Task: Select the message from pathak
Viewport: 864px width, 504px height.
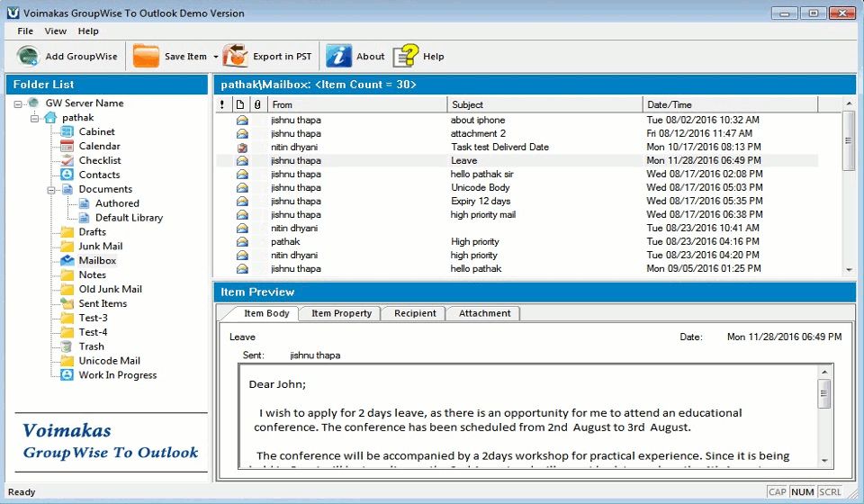Action: pos(517,242)
